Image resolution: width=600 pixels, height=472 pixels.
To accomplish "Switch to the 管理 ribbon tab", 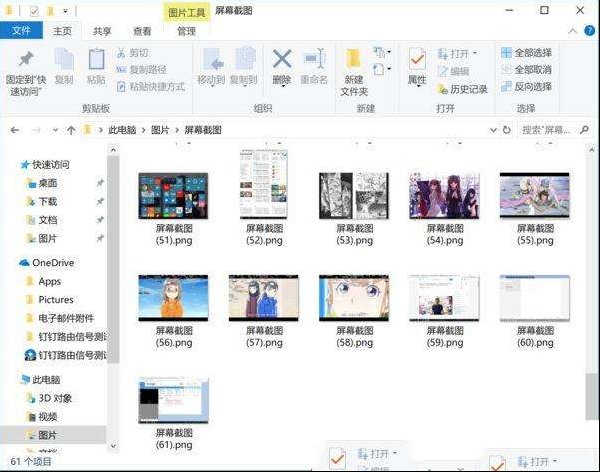I will [x=186, y=31].
